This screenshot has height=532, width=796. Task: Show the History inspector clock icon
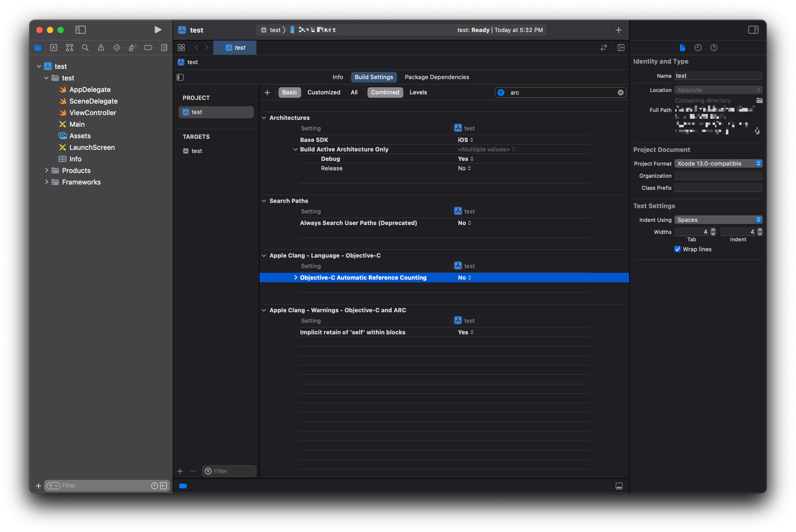[x=698, y=48]
